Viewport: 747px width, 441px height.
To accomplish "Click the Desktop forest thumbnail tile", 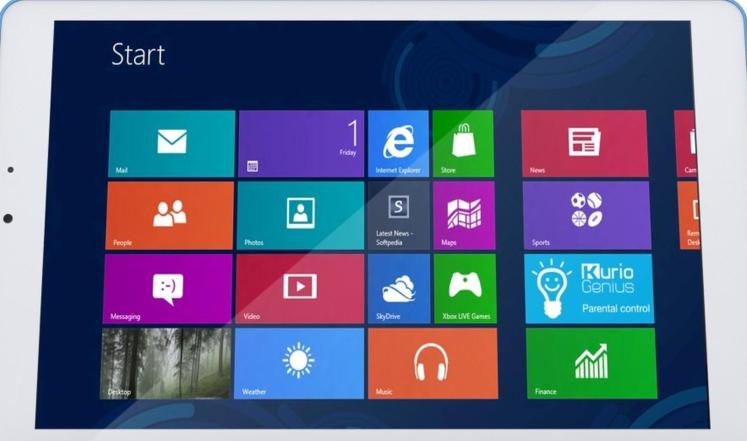I will (166, 363).
